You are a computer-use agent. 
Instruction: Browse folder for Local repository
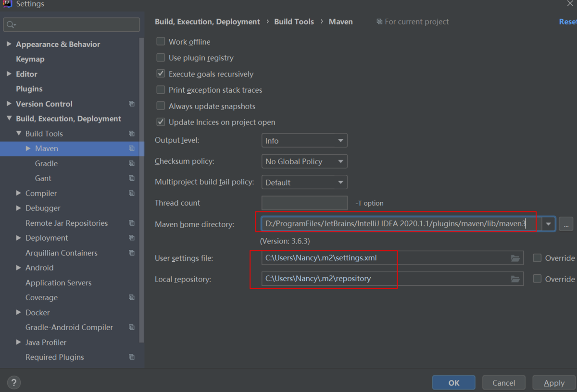pos(515,279)
